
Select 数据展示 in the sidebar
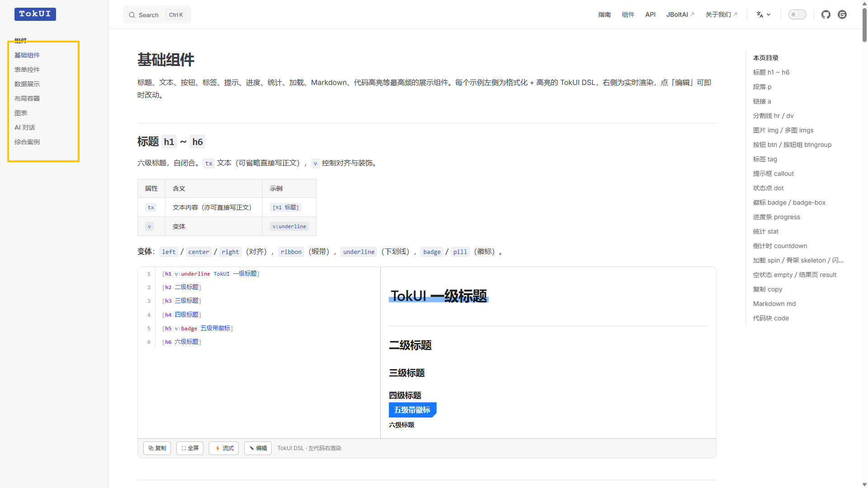(27, 84)
